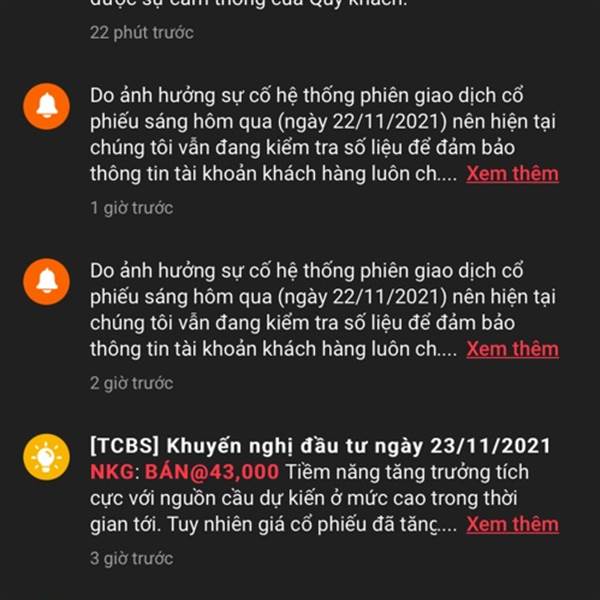Click the 22 phút trước timestamp
The width and height of the screenshot is (600, 600).
tap(142, 33)
